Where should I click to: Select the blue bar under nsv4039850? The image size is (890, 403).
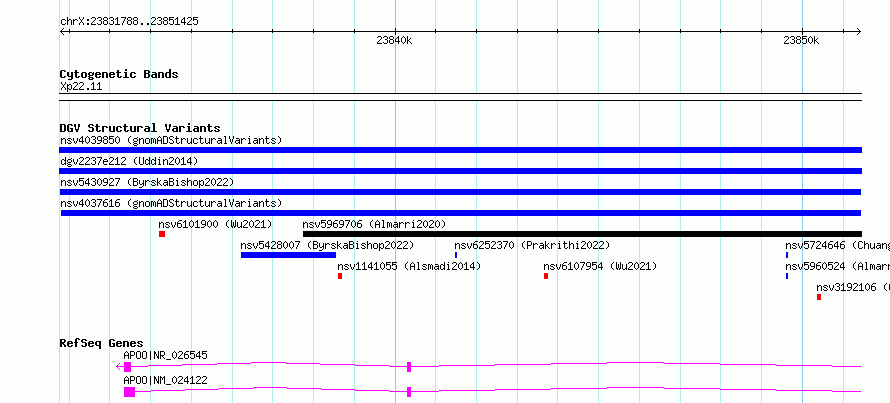(460, 150)
